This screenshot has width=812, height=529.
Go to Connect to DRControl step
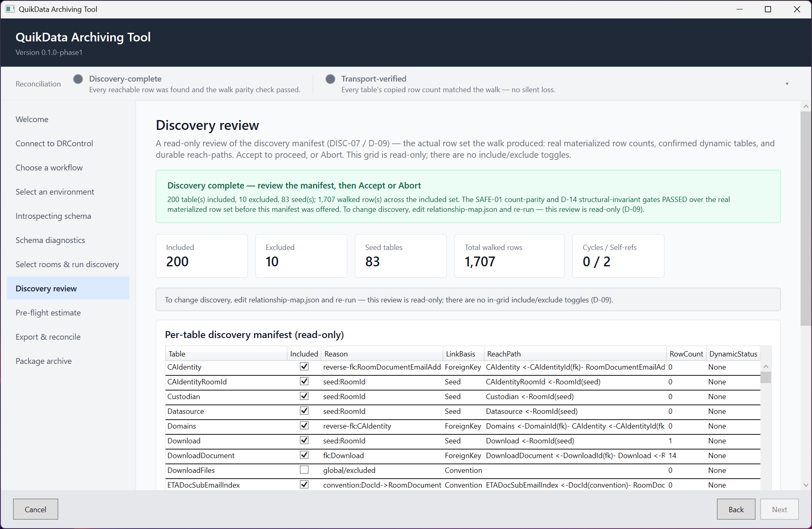click(x=68, y=143)
